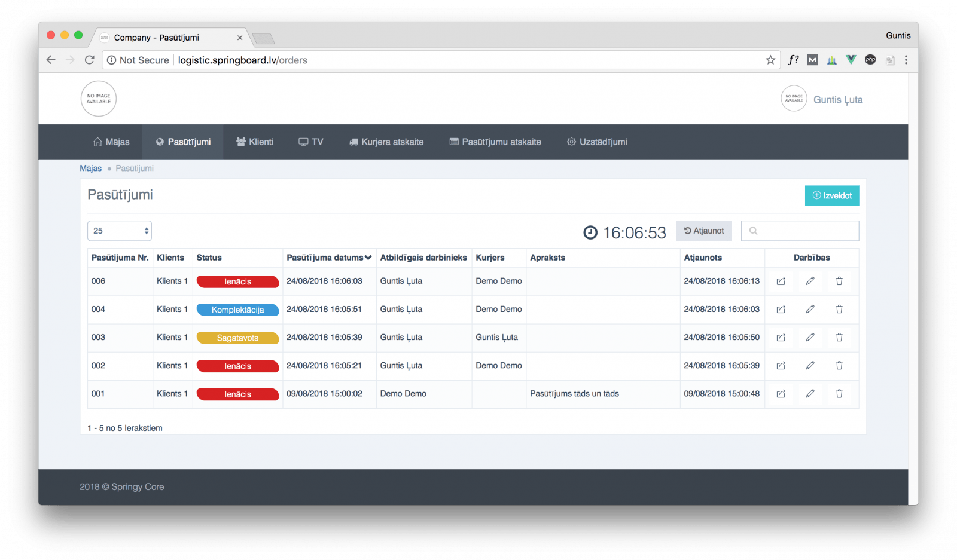Switch to TV menu item
Image resolution: width=957 pixels, height=560 pixels.
311,142
